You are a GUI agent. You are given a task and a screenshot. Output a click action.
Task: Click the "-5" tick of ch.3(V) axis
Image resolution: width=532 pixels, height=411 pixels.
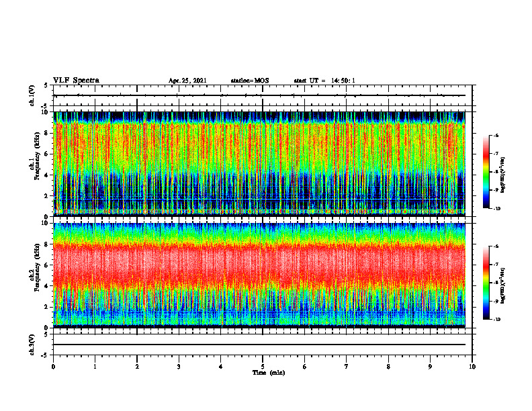coord(45,355)
